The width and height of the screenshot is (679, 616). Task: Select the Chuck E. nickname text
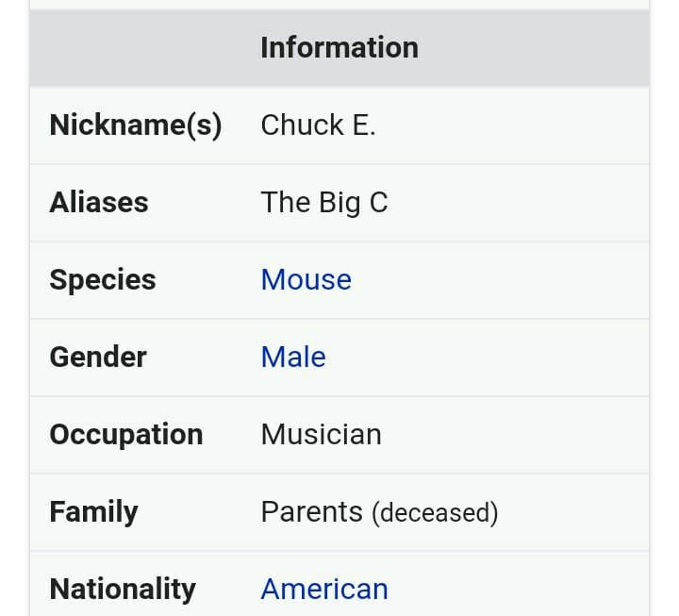tap(318, 125)
